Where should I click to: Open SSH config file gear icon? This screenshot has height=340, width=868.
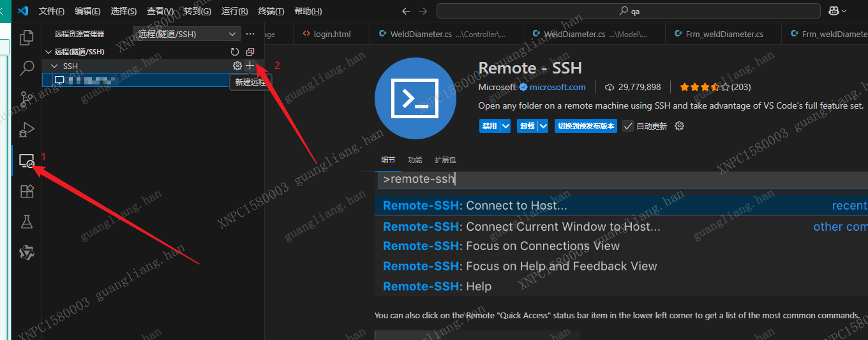237,66
